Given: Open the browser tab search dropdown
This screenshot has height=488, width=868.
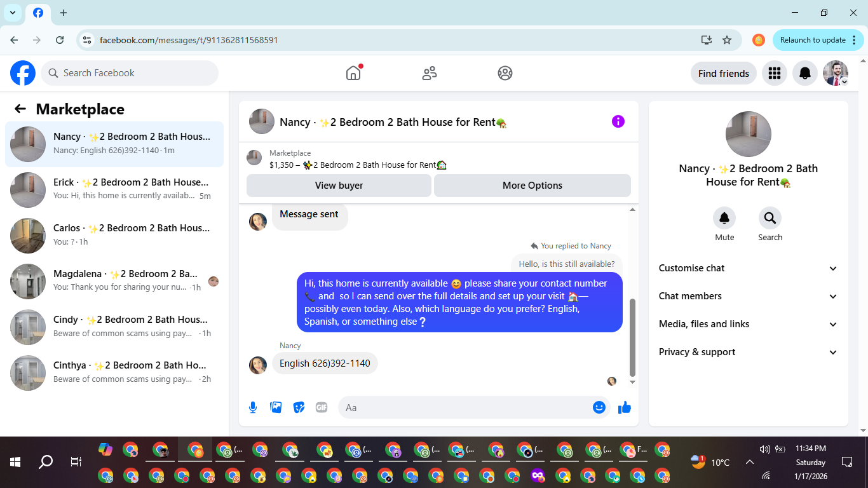Looking at the screenshot, I should (12, 13).
